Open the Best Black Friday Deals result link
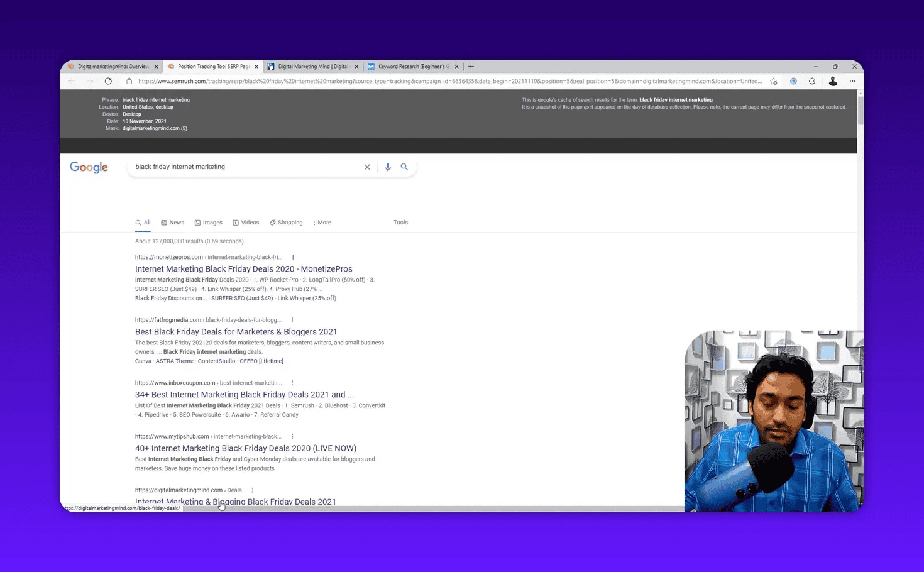 click(236, 331)
